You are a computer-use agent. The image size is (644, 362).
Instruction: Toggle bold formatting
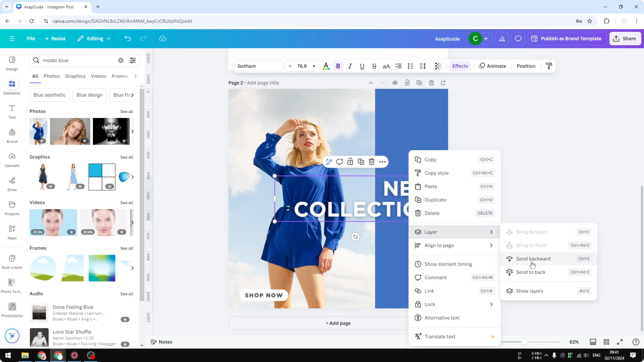click(338, 66)
